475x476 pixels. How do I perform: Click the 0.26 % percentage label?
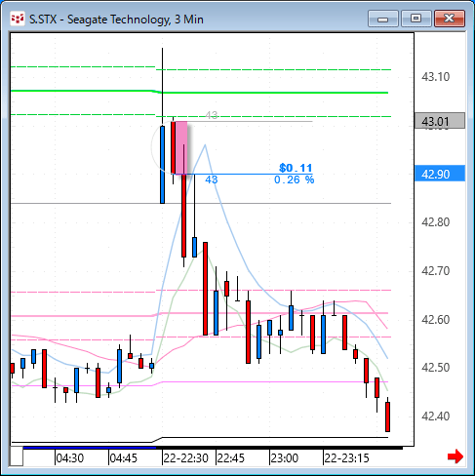(x=295, y=179)
